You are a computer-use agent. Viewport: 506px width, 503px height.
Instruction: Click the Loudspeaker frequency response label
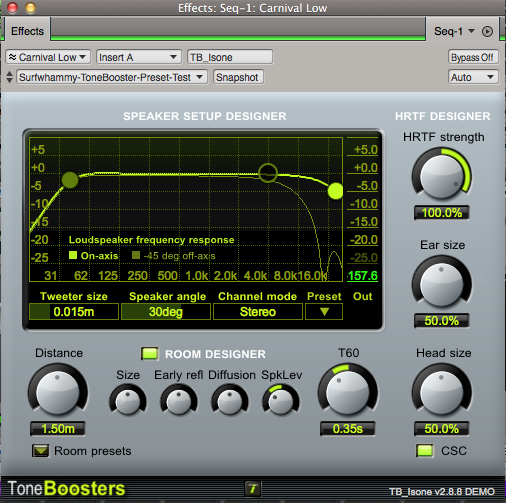click(151, 240)
